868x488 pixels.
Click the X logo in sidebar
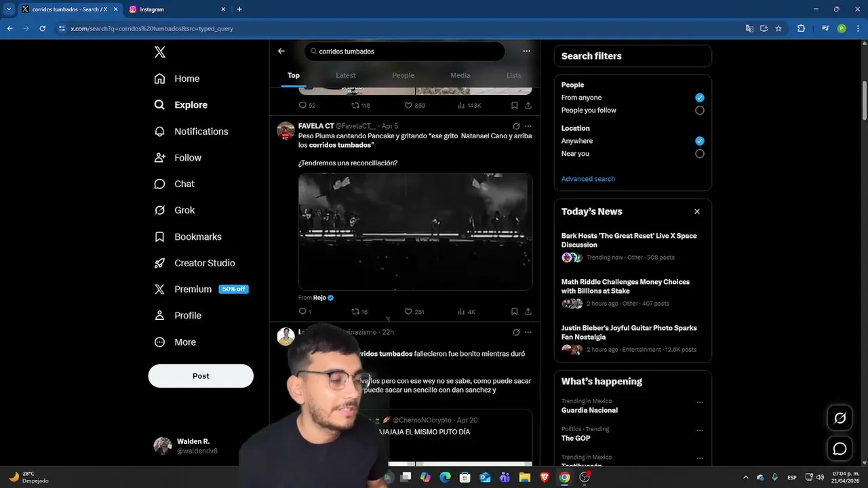pyautogui.click(x=159, y=52)
